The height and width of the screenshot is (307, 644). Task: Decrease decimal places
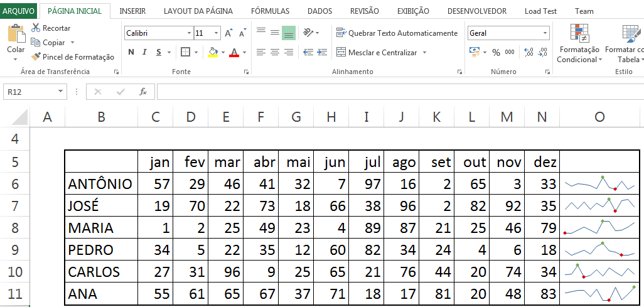tap(543, 52)
